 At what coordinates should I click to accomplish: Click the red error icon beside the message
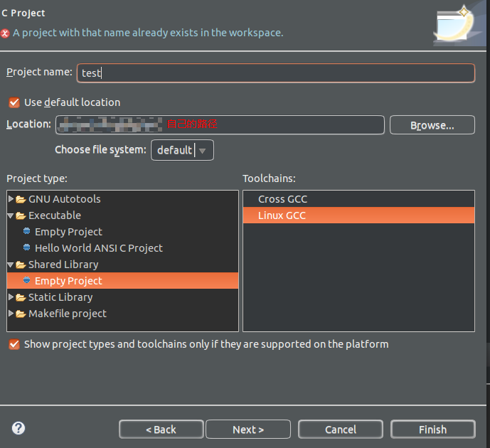(5, 33)
